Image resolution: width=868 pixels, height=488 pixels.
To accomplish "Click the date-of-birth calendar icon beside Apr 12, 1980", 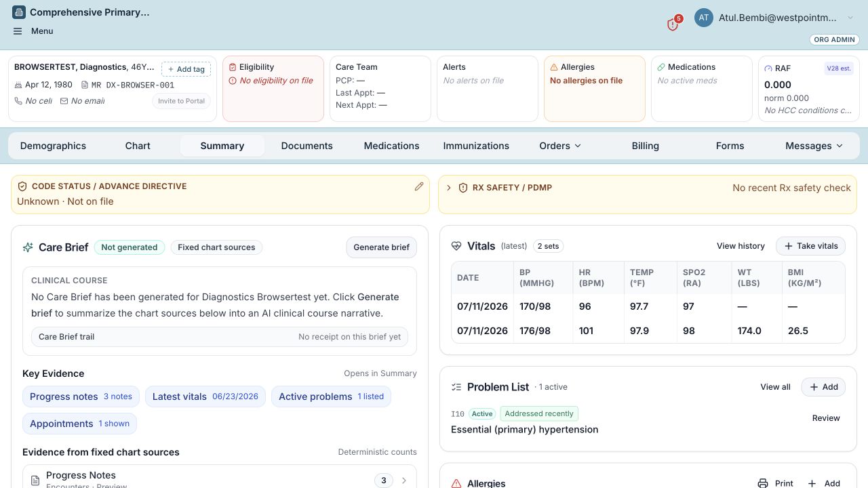I will click(18, 85).
